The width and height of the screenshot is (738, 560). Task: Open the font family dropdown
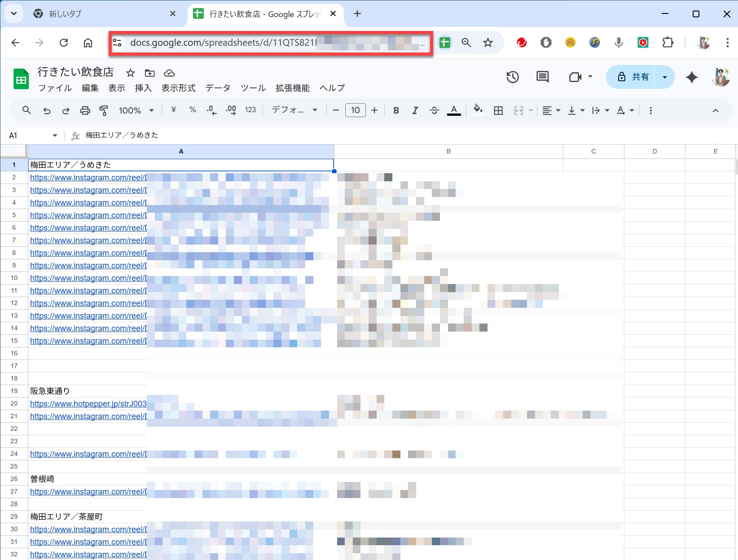click(x=294, y=110)
